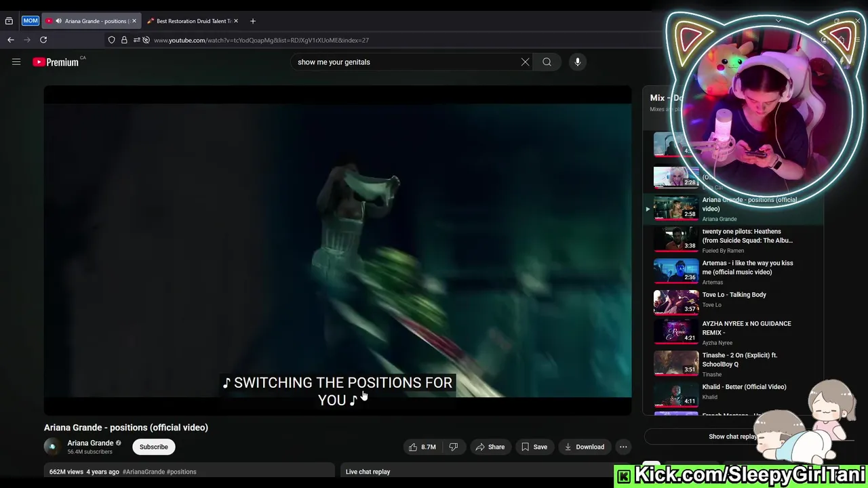Click 'Tove Lo - Talking Body' title
The image size is (868, 488).
(734, 295)
